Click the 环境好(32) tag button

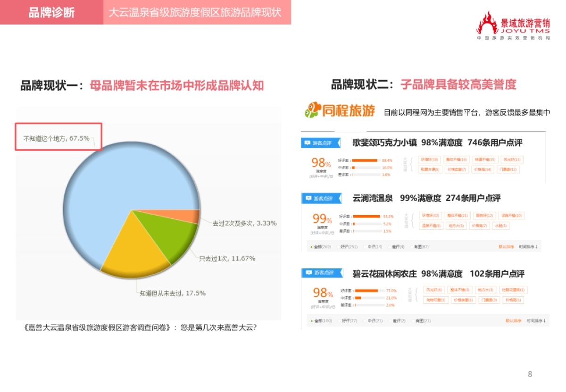pyautogui.click(x=430, y=216)
